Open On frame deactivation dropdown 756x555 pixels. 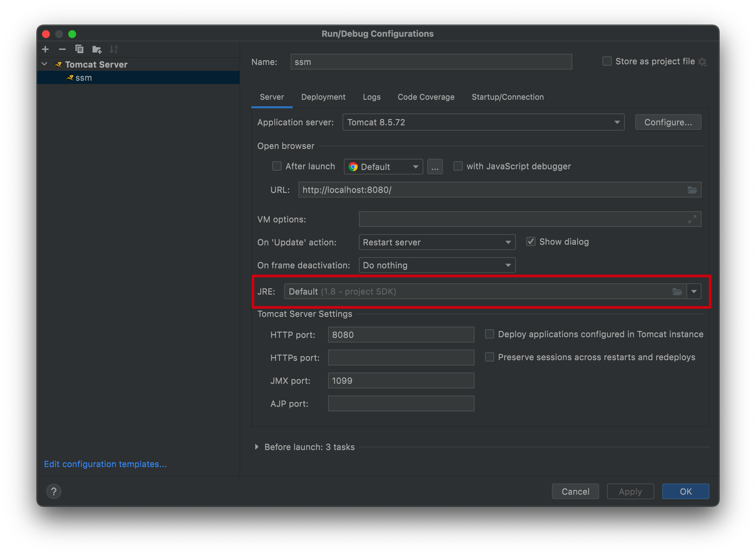[437, 265]
